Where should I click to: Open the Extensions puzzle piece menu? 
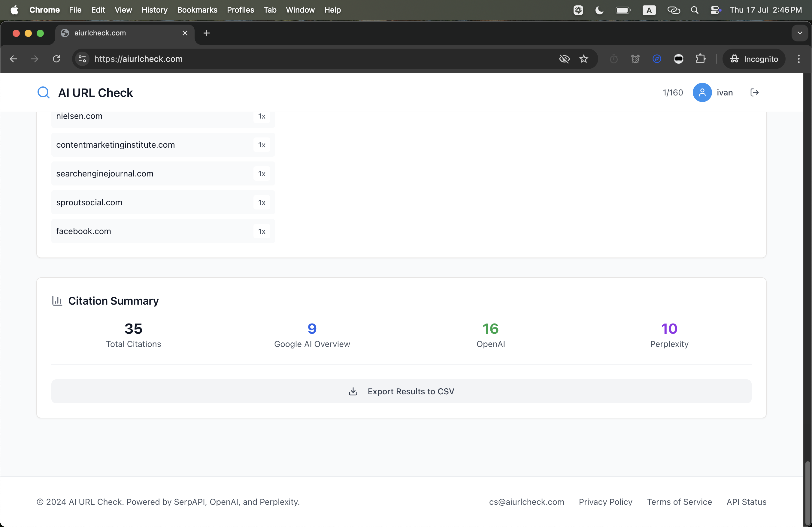click(700, 59)
